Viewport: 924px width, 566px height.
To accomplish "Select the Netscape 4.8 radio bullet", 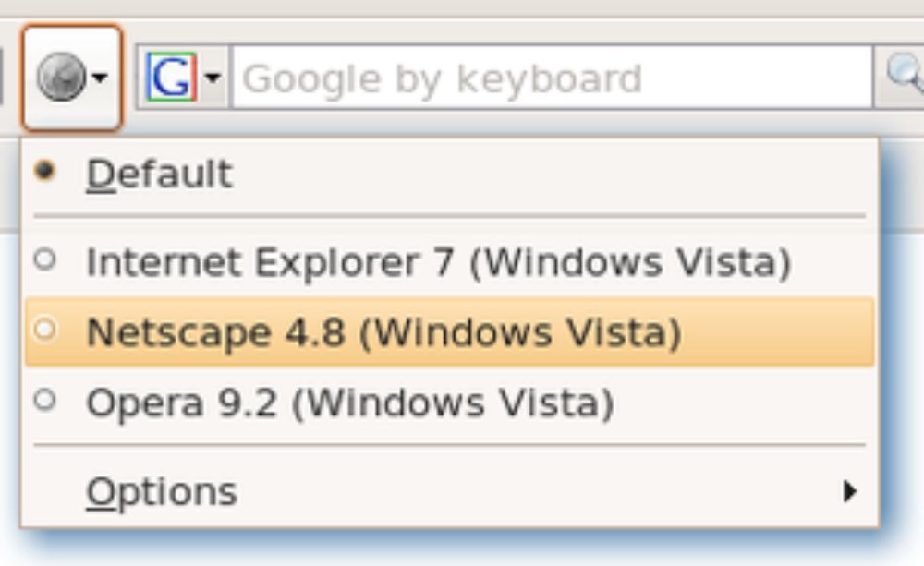I will coord(43,329).
